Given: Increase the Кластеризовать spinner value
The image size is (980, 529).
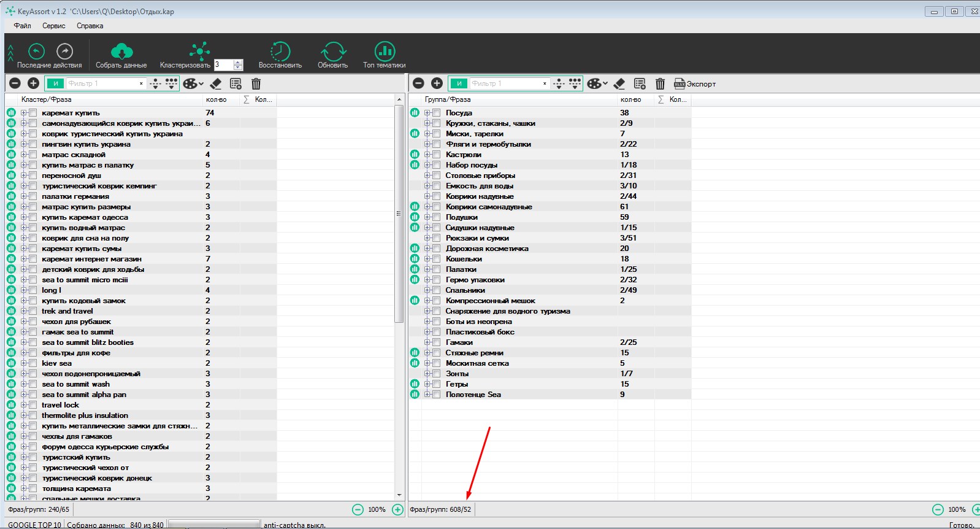Looking at the screenshot, I should pyautogui.click(x=239, y=61).
